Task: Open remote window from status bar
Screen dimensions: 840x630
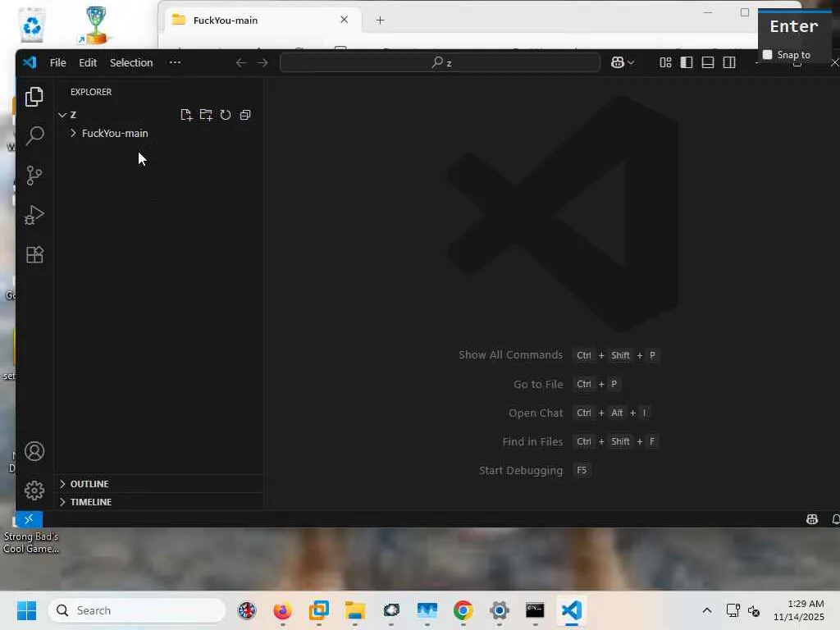Action: coord(29,519)
